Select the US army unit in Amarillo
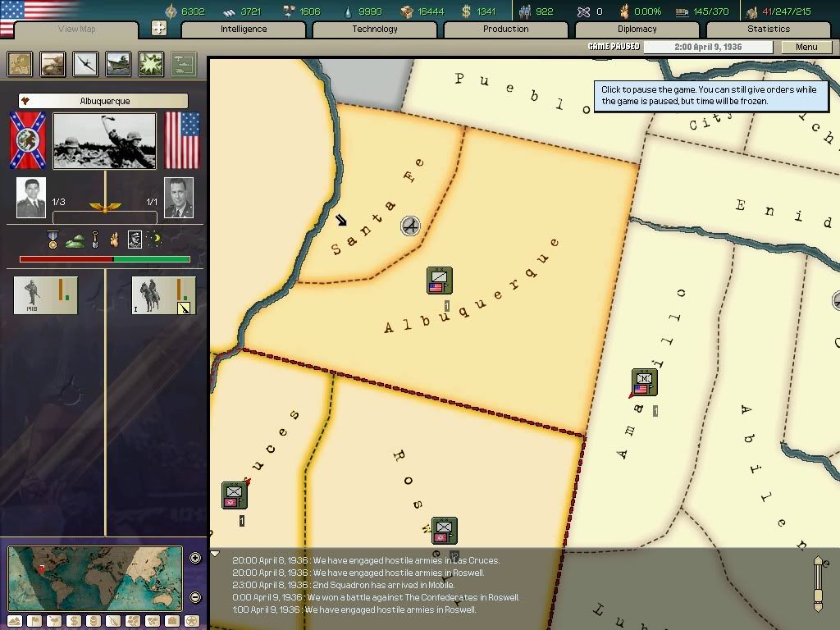Viewport: 840px width, 630px height. pos(645,382)
